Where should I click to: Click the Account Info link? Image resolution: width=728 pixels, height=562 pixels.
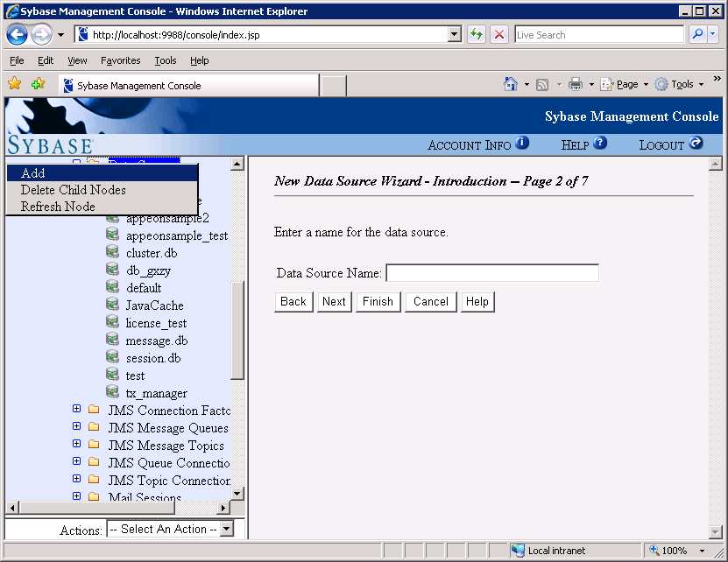478,144
